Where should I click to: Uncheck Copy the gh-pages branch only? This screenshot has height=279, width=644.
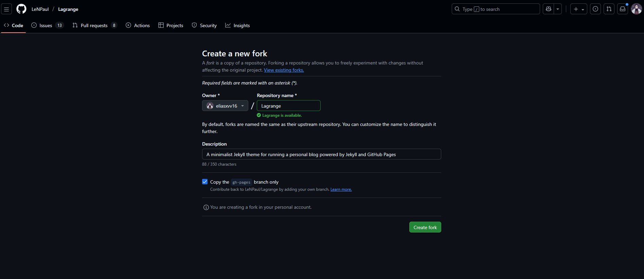tap(205, 182)
